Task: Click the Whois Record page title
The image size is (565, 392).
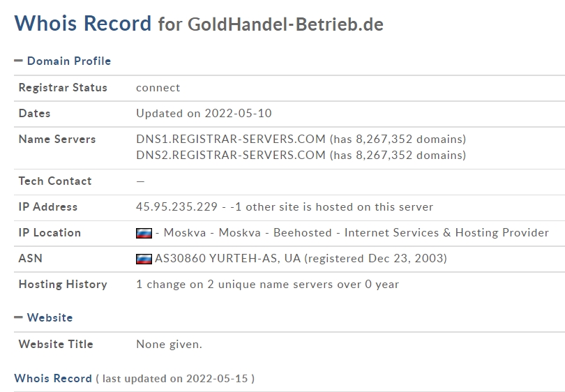Action: click(x=82, y=23)
